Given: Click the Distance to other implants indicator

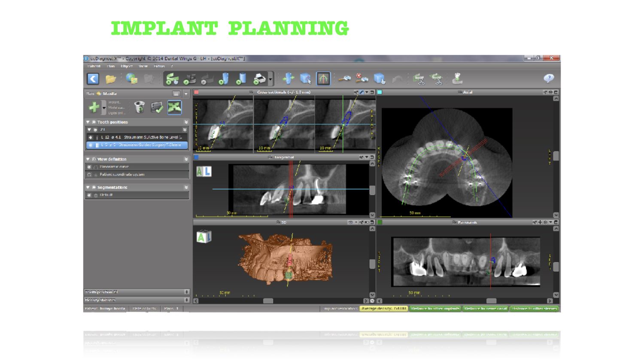Looking at the screenshot, I should click(435, 308).
